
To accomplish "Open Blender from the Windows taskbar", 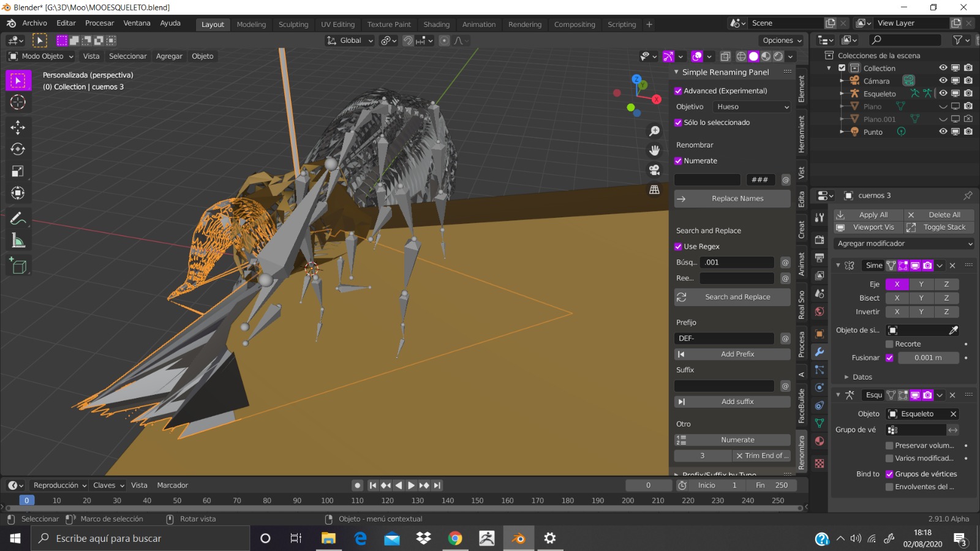I will pyautogui.click(x=518, y=538).
